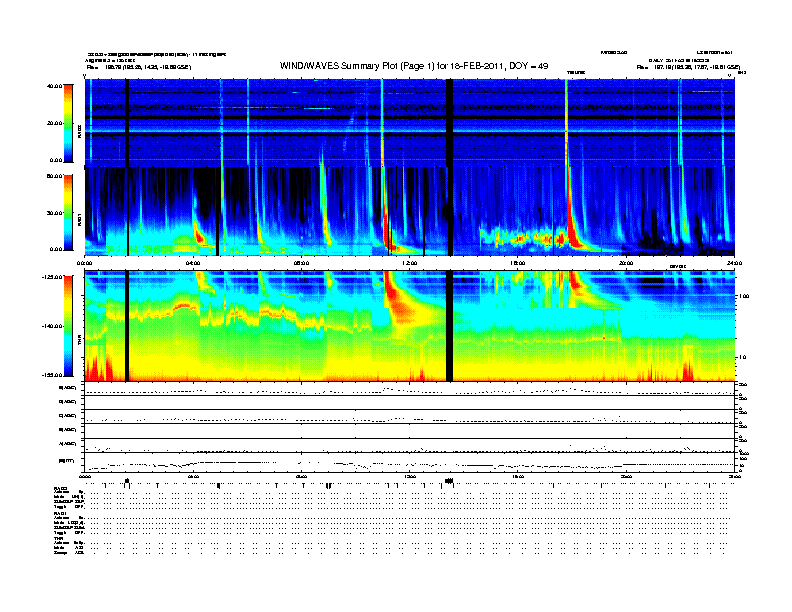Click the RAD1 panel rainbow color bar
The height and width of the screenshot is (612, 792).
(x=68, y=213)
